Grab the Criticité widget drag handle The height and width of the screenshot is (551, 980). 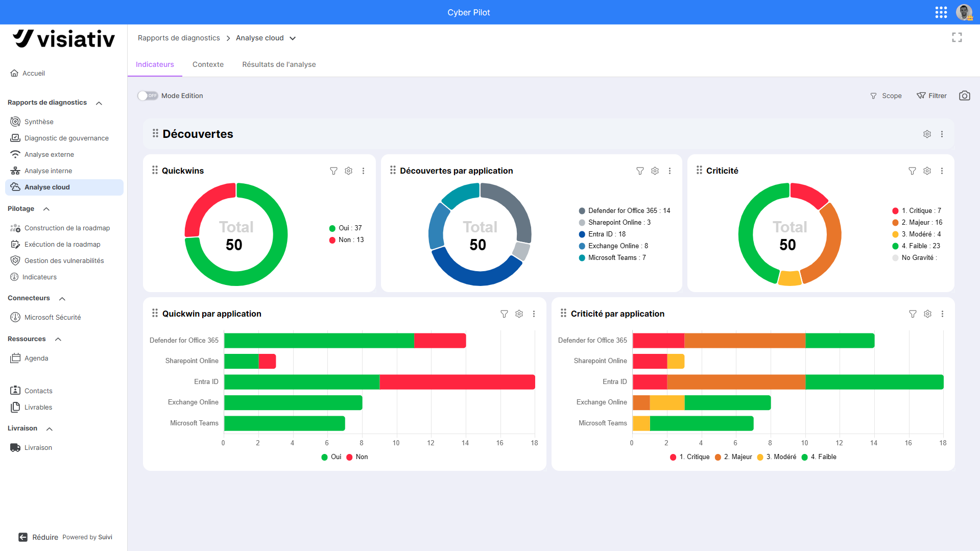pos(699,170)
